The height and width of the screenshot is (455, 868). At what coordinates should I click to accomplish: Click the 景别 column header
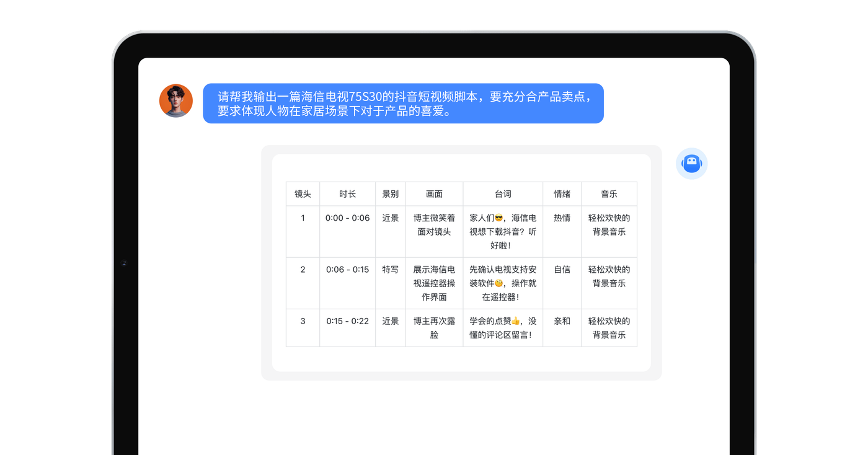coord(391,194)
